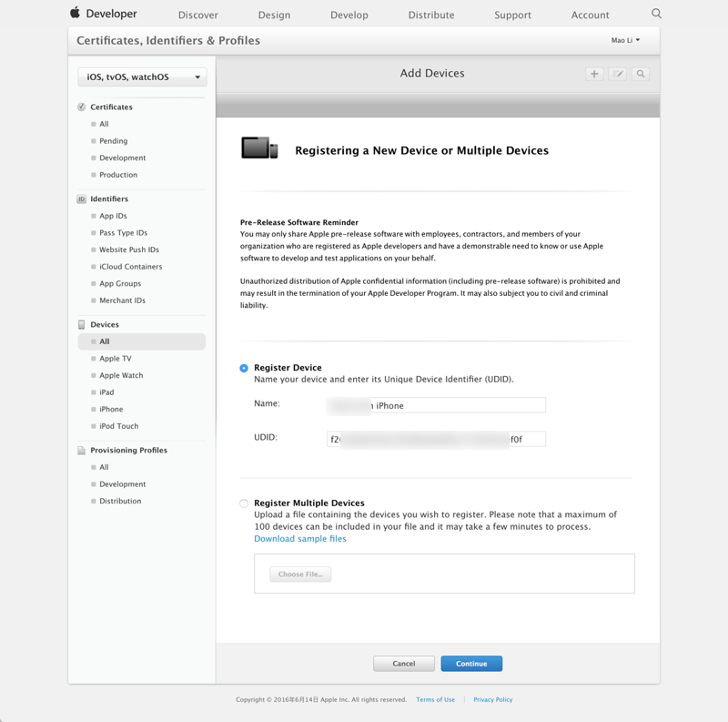Open the Design menu

275,15
